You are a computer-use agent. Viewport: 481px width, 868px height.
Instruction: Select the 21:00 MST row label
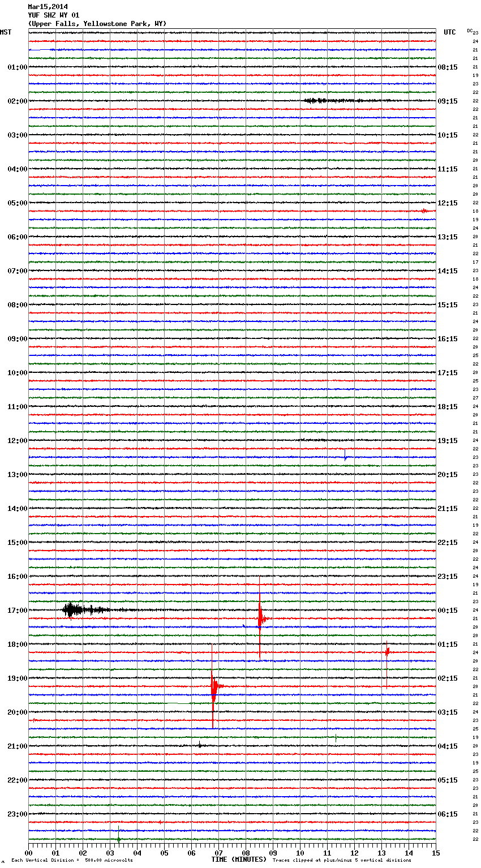[x=18, y=746]
